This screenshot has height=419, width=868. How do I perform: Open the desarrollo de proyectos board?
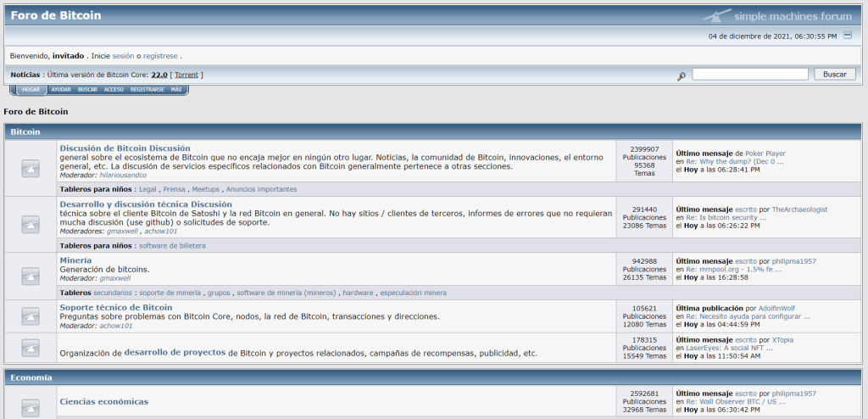click(175, 352)
